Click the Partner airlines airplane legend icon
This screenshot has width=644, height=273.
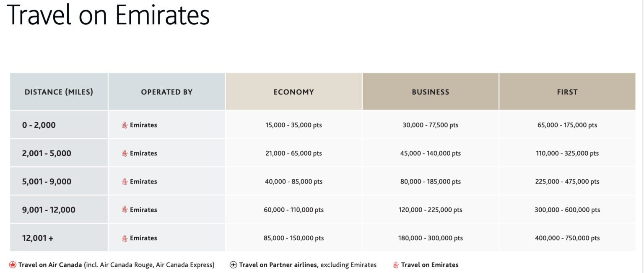point(233,265)
